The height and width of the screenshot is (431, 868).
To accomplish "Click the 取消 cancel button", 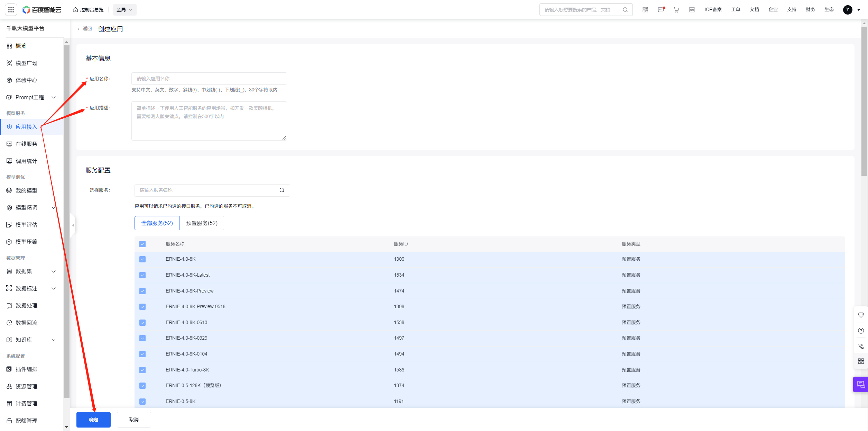I will pyautogui.click(x=134, y=420).
